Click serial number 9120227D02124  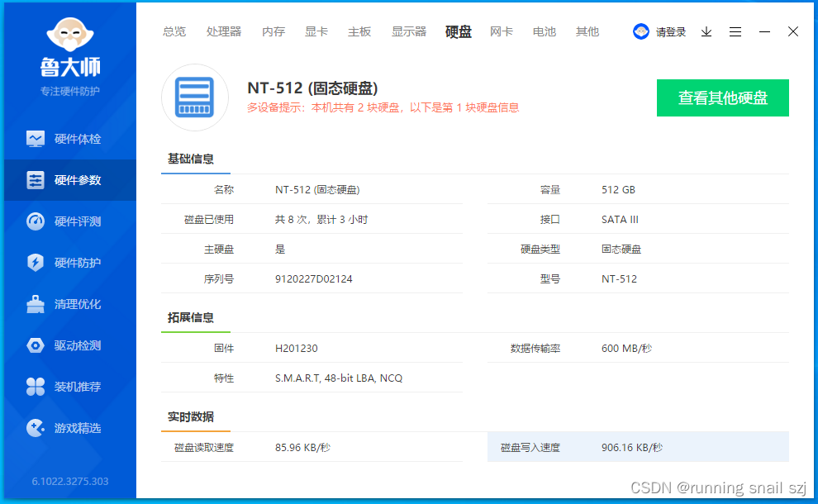pyautogui.click(x=313, y=279)
